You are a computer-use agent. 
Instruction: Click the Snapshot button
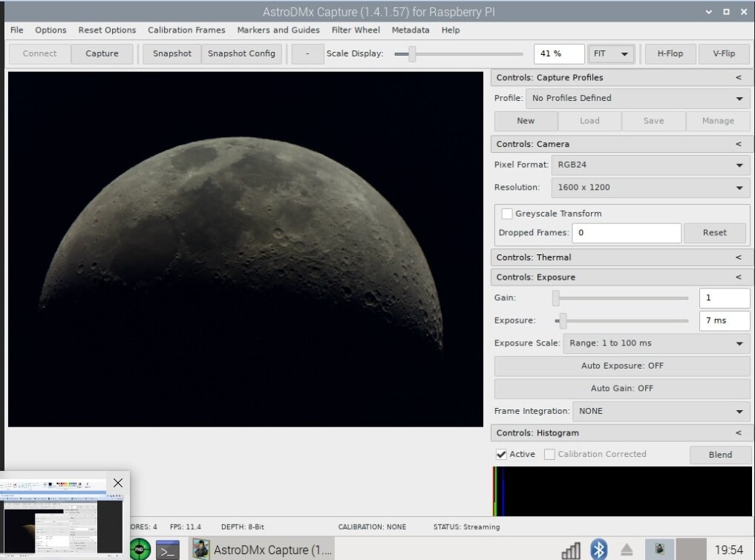coord(171,53)
